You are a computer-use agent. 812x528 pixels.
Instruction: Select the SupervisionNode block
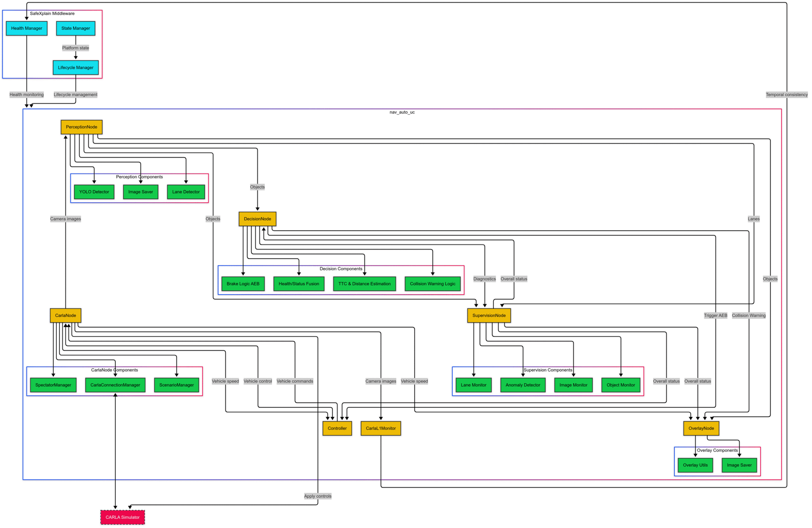pos(489,315)
